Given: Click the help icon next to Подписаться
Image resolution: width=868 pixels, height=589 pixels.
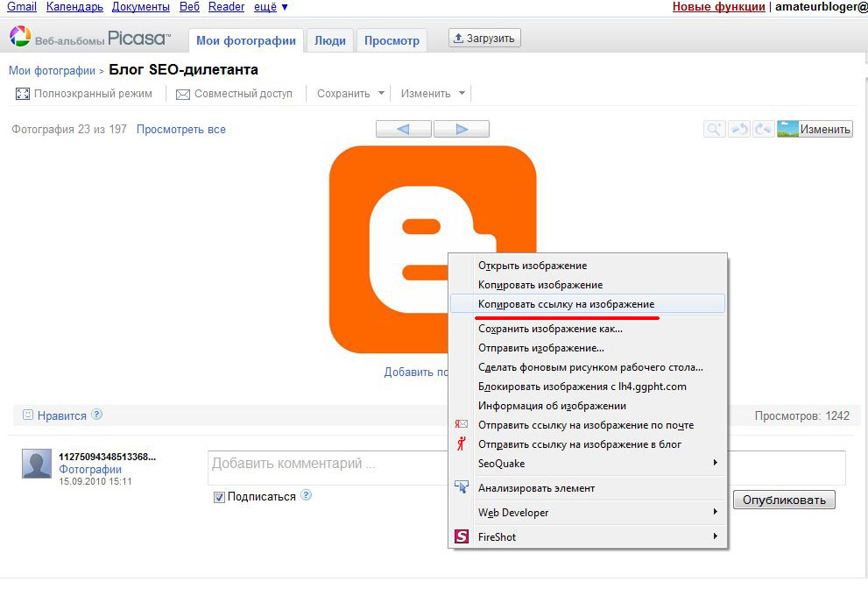Looking at the screenshot, I should tap(307, 495).
